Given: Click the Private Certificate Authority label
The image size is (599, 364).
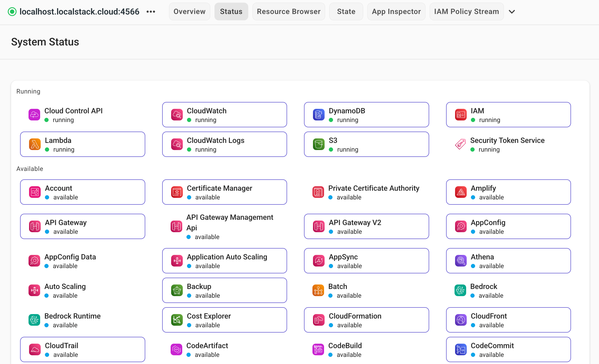Looking at the screenshot, I should pos(374,188).
